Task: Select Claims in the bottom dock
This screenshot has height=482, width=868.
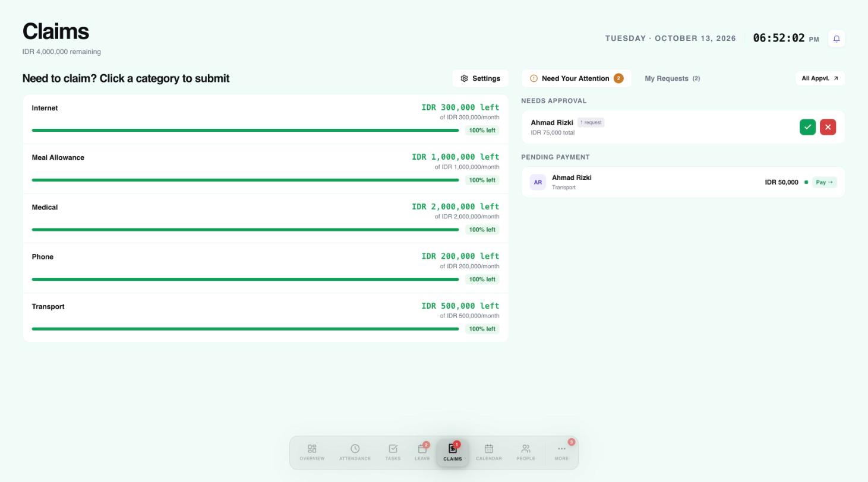Action: [x=453, y=453]
